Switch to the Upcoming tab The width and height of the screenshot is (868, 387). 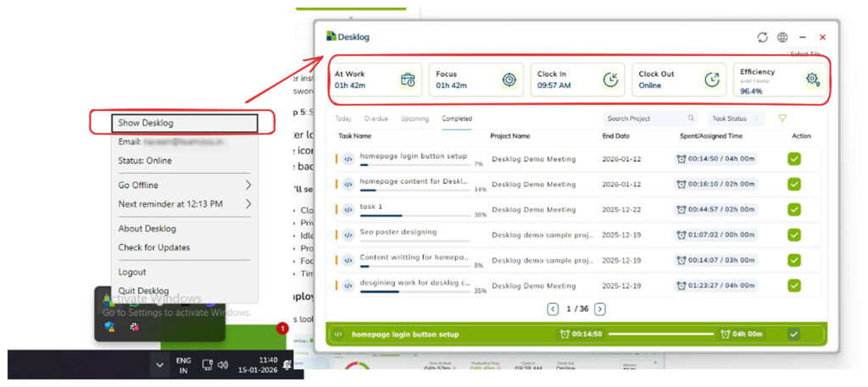pyautogui.click(x=415, y=119)
